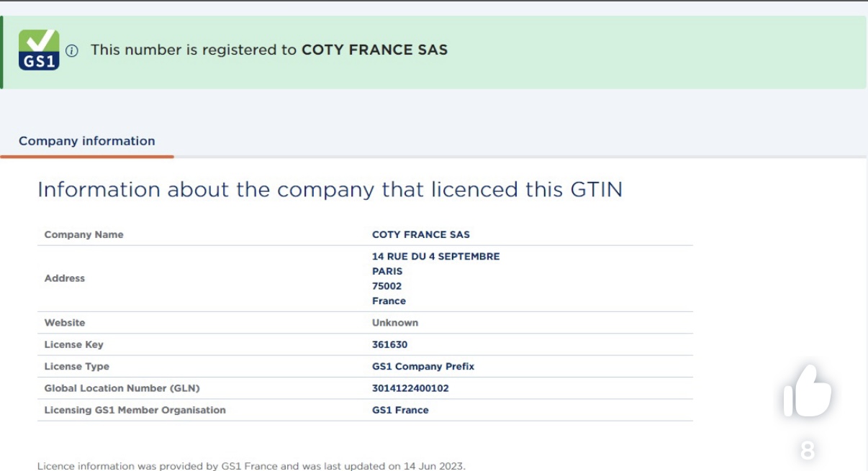Screen dimensions: 868x471
Task: Click the GS1 Company Prefix license type
Action: (423, 367)
